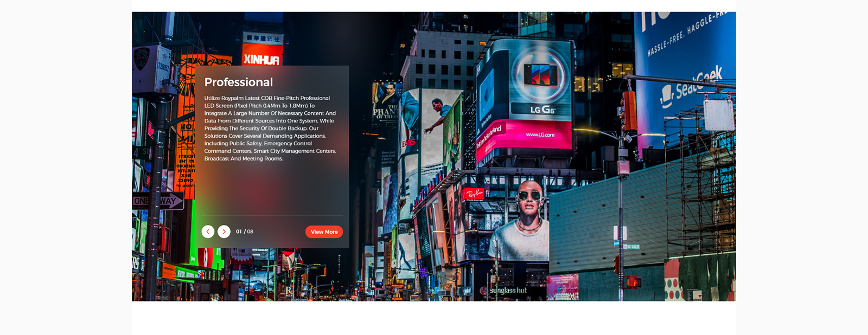Click the previous slide arrow button
This screenshot has width=868, height=335.
pos(208,231)
